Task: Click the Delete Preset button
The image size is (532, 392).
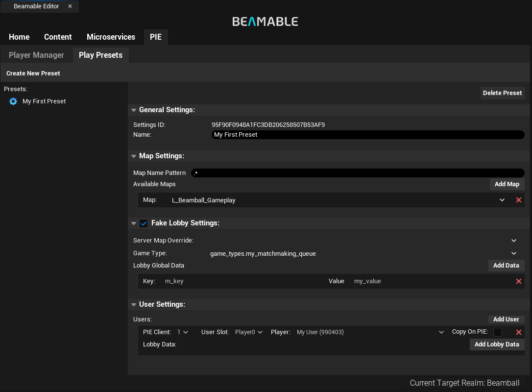Action: coord(503,93)
